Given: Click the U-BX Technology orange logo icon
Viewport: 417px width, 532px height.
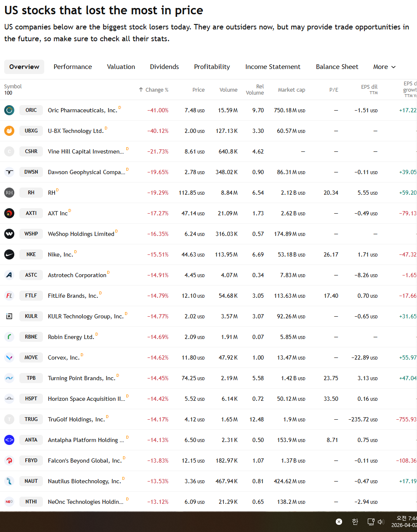Looking at the screenshot, I should tap(9, 131).
